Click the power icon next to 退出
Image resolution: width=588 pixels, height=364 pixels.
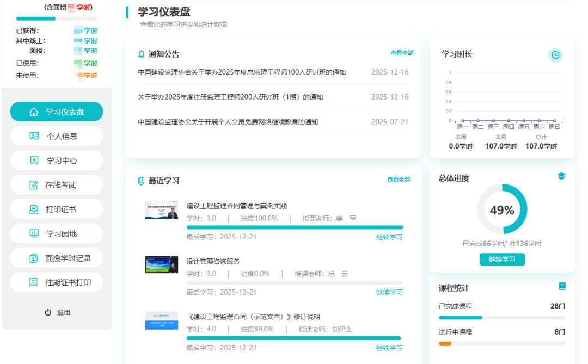(x=48, y=312)
